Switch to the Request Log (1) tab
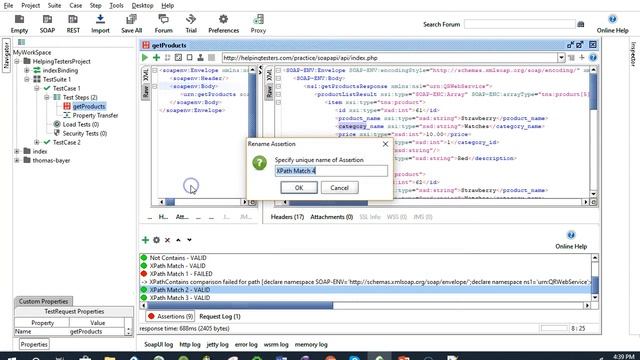The height and width of the screenshot is (360, 640). click(220, 316)
